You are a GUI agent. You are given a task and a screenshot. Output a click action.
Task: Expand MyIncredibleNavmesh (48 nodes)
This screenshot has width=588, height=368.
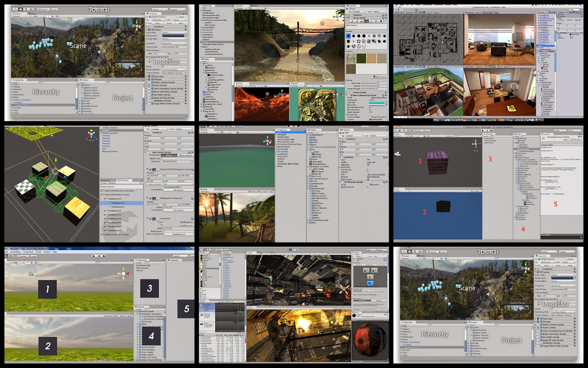(x=101, y=191)
